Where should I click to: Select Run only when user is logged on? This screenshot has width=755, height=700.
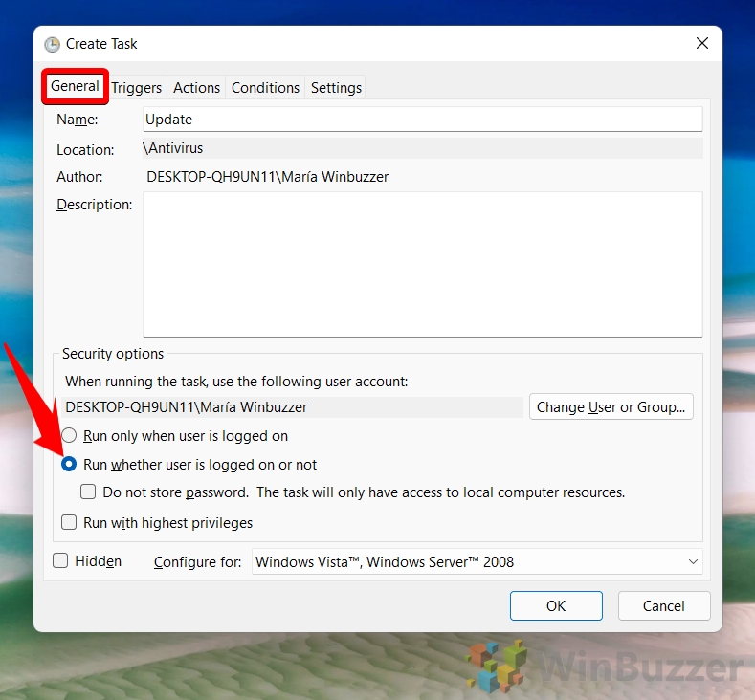pyautogui.click(x=69, y=436)
